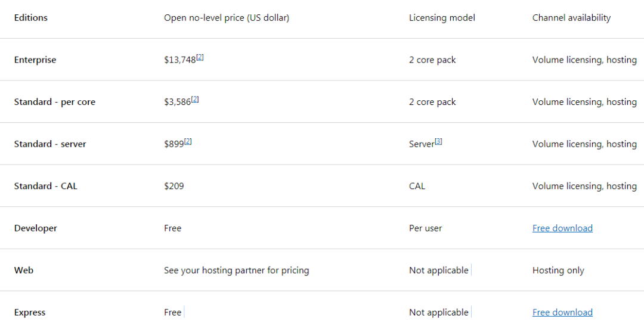
Task: Click the Standard - per core edition name
Action: 55,102
